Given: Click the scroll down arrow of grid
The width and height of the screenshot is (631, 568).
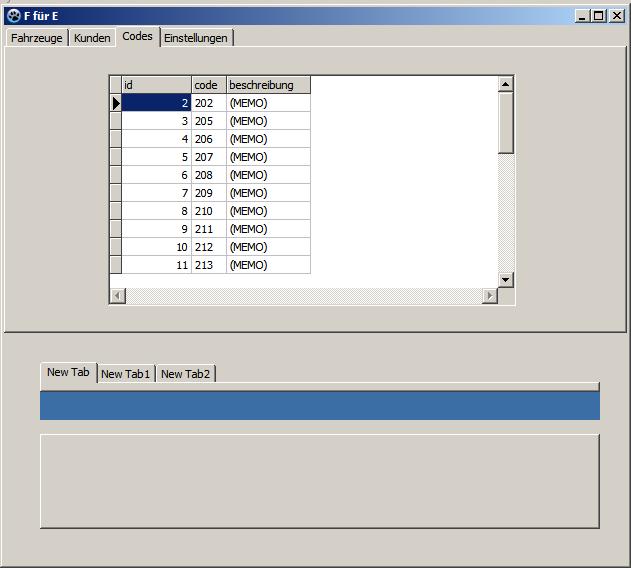Looking at the screenshot, I should [506, 280].
